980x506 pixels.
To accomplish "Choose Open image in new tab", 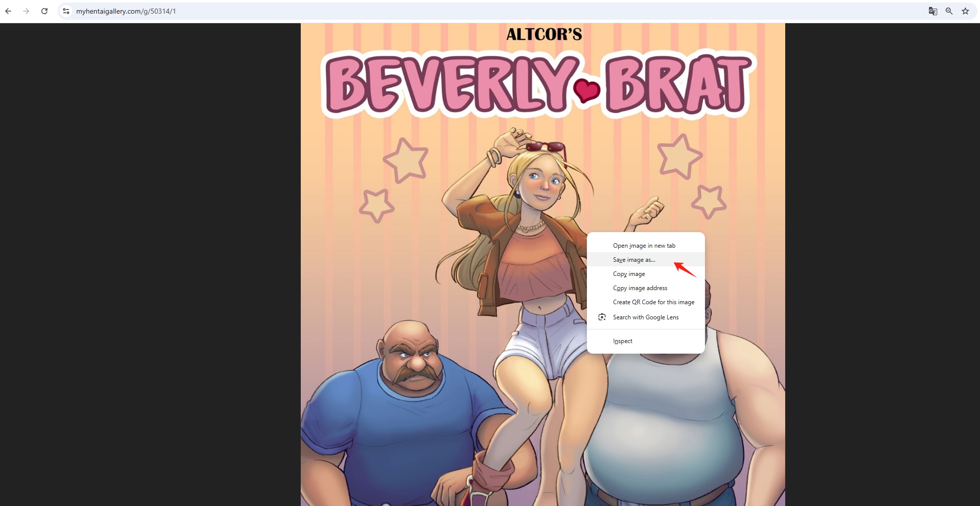I will click(646, 246).
